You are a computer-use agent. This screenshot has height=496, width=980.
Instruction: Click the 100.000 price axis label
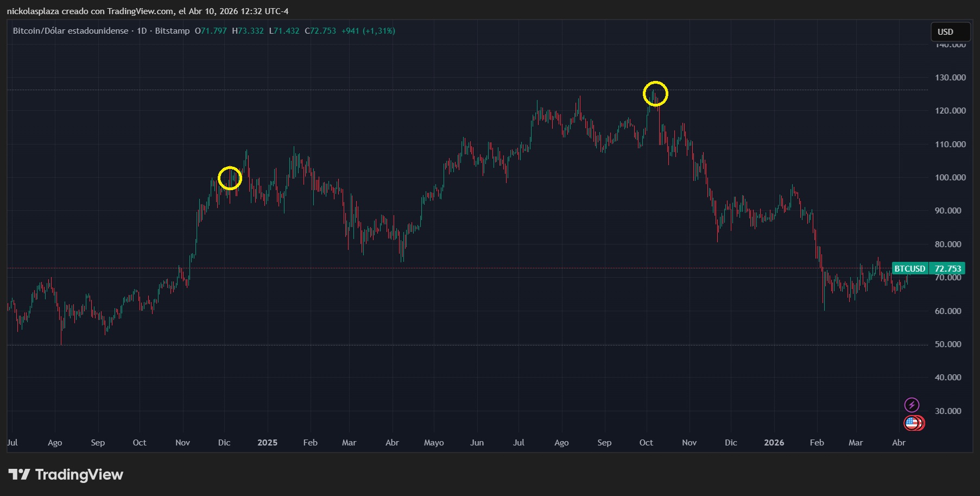tap(950, 178)
